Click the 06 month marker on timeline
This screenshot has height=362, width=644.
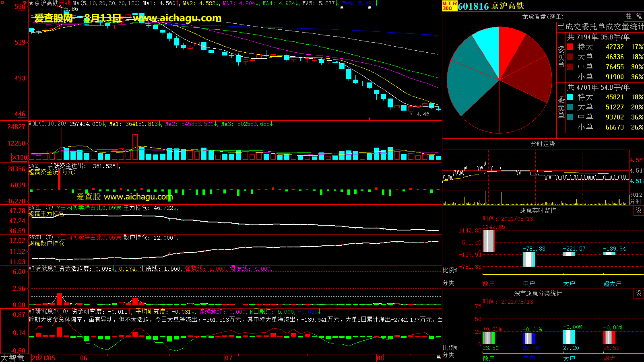pyautogui.click(x=84, y=358)
